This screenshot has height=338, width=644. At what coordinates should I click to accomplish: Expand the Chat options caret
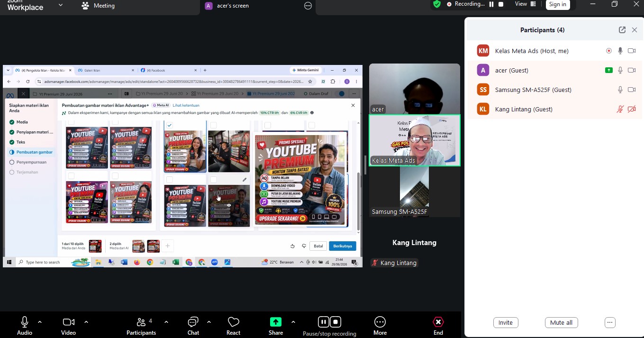[209, 322]
